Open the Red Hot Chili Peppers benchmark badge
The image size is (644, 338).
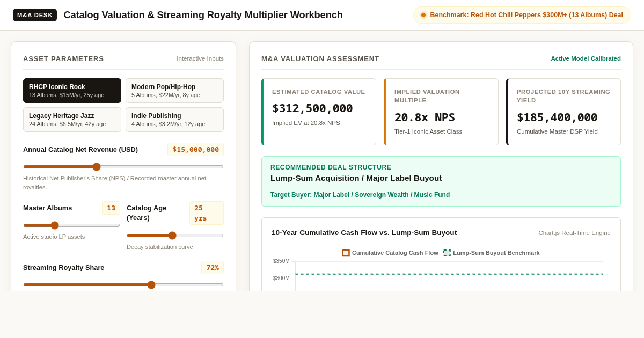point(522,15)
